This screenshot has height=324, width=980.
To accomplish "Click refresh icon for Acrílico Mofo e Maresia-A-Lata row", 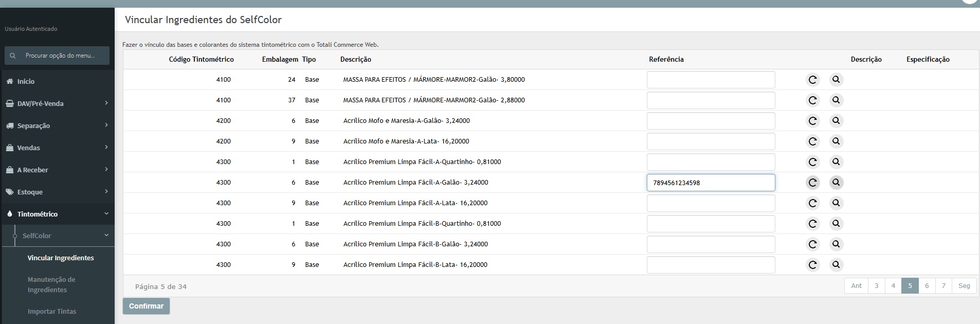I will pyautogui.click(x=812, y=141).
